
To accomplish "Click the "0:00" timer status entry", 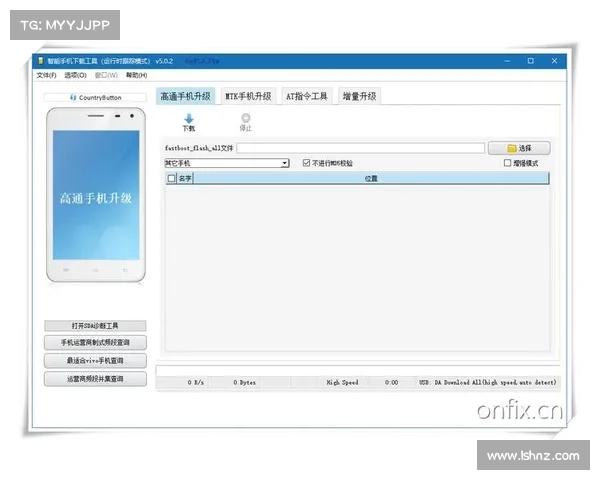I will (391, 382).
